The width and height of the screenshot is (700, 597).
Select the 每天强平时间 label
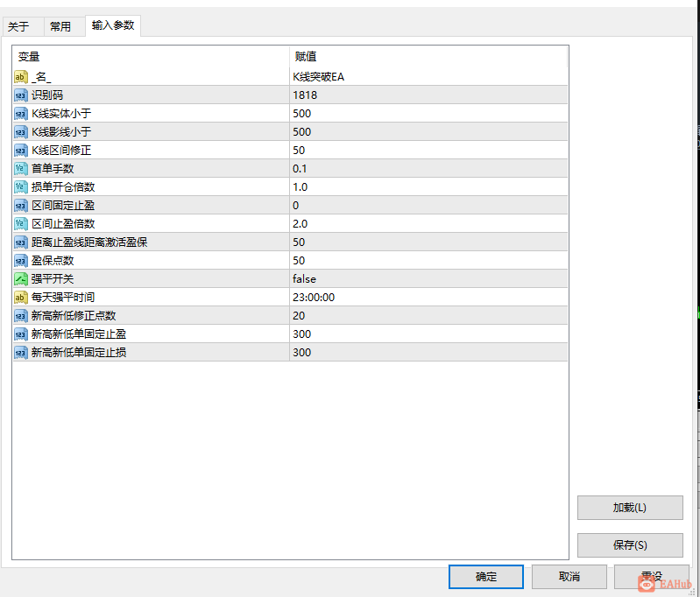pos(63,297)
